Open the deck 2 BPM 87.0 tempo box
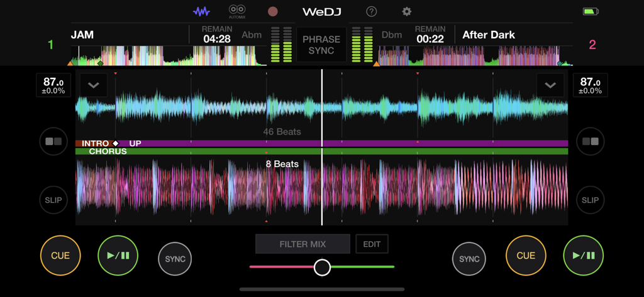The width and height of the screenshot is (644, 297). click(590, 85)
